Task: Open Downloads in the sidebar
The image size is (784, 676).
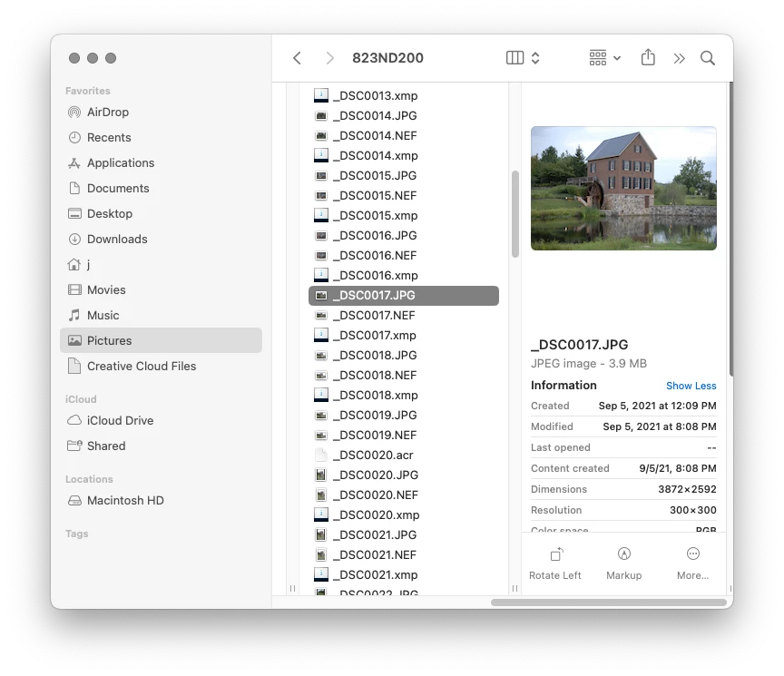Action: pos(161,239)
